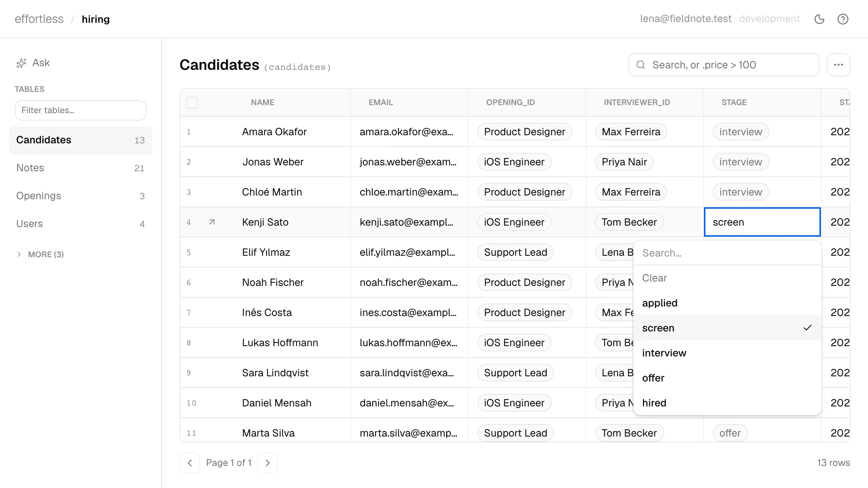The height and width of the screenshot is (488, 868).
Task: Click the Ask sparkle icon
Action: (x=21, y=63)
